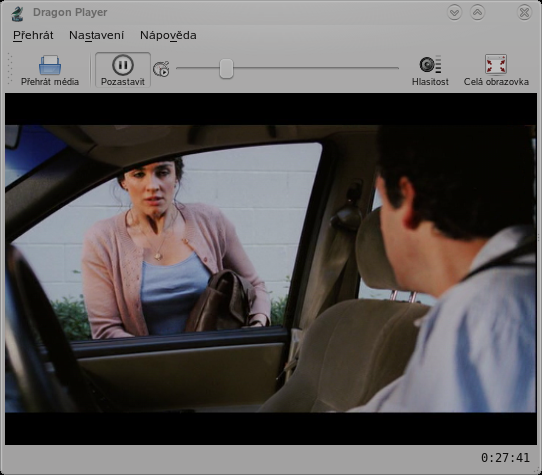Minimize the Dragon Player window
Screen dimensions: 542x475
(455, 13)
